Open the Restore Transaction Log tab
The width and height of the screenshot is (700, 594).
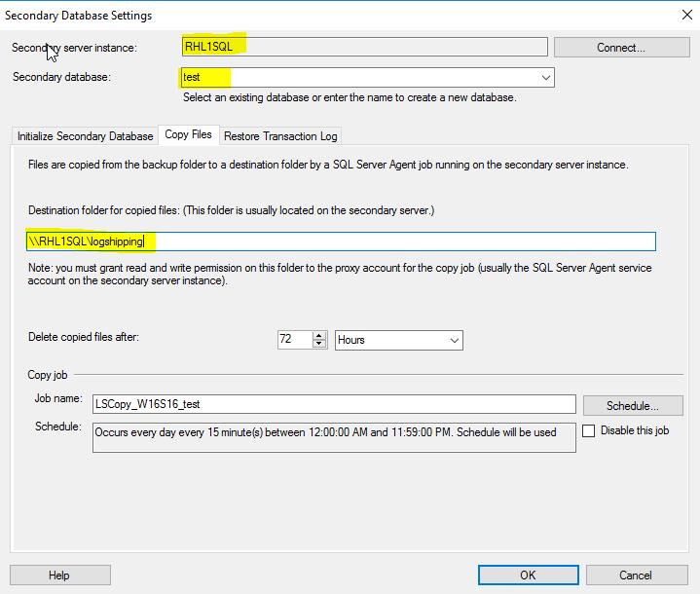[x=280, y=136]
